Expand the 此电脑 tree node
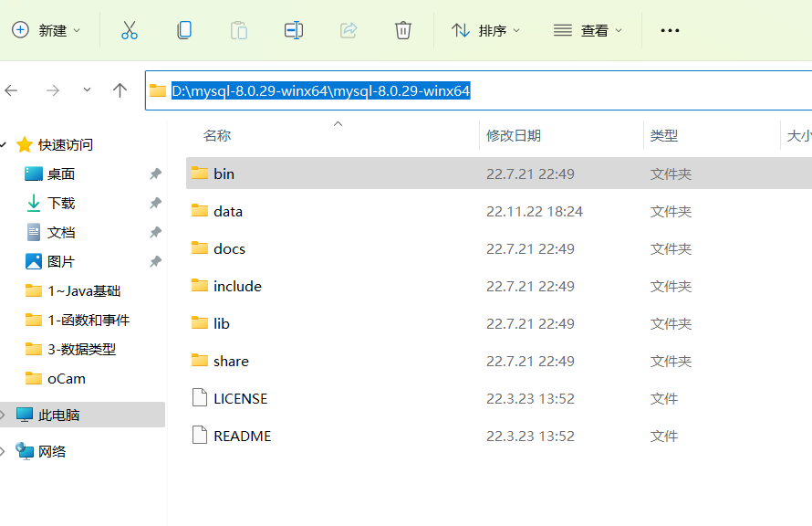The height and width of the screenshot is (526, 812). (x=3, y=415)
